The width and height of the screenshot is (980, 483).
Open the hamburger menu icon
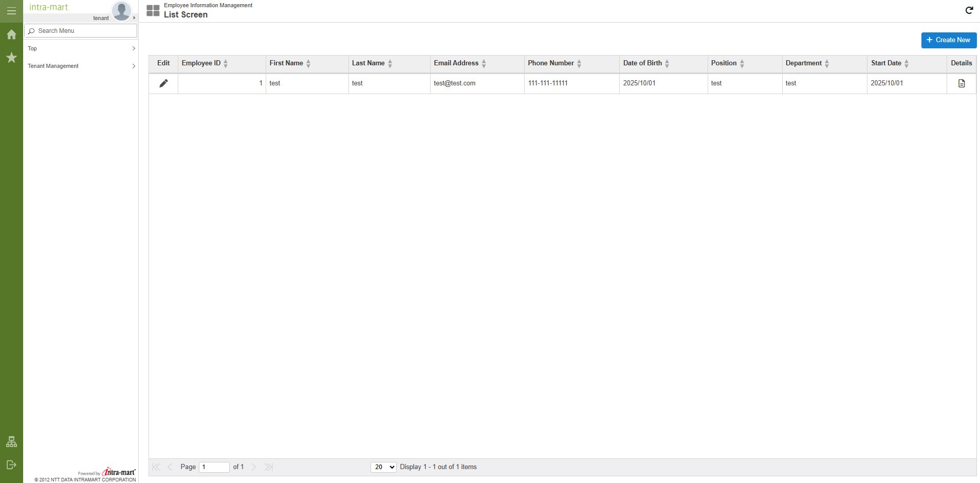click(x=11, y=11)
